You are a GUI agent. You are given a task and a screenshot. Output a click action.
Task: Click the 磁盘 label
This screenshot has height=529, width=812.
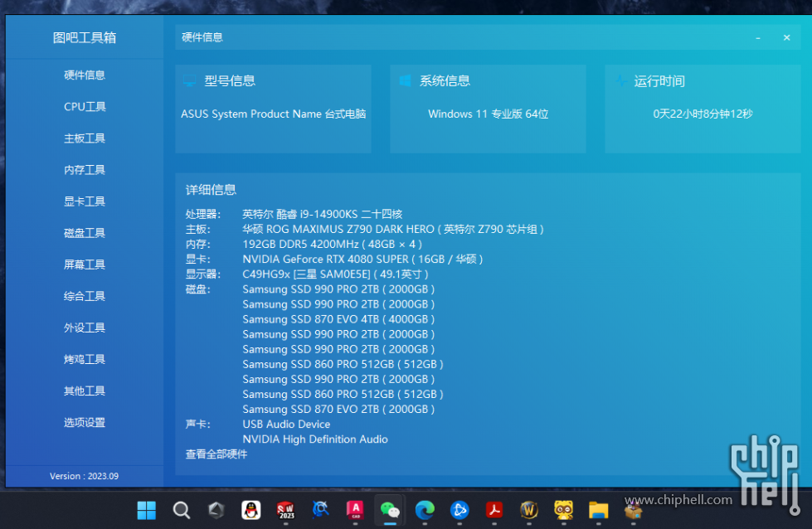click(198, 289)
